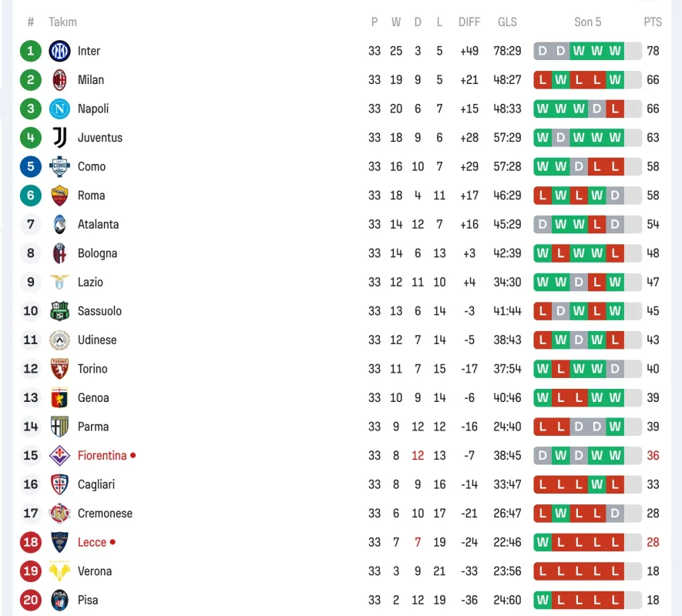Screen dimensions: 682x616
Task: Click Inter's rank 1 green badge
Action: (x=31, y=51)
